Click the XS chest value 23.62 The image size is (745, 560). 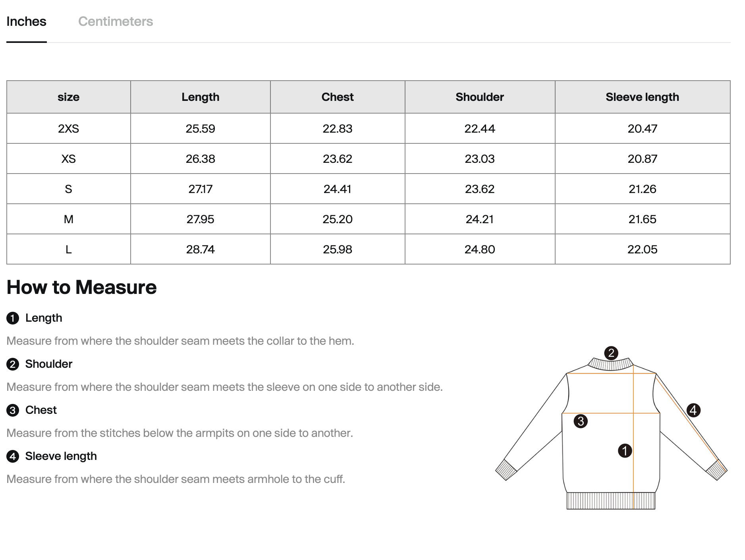pyautogui.click(x=338, y=159)
